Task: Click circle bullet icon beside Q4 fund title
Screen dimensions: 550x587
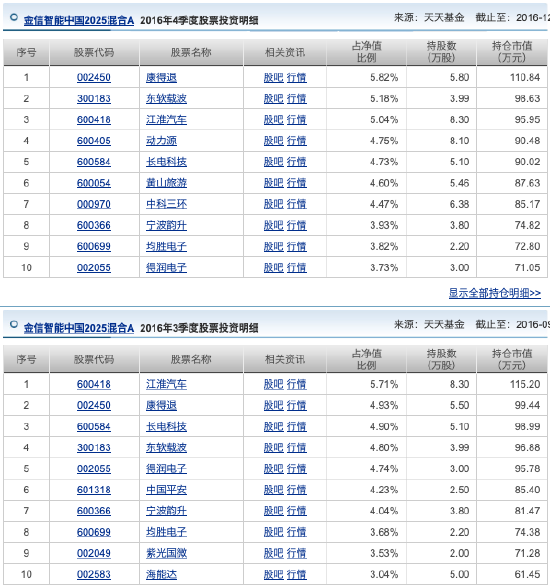Action: coord(14,17)
